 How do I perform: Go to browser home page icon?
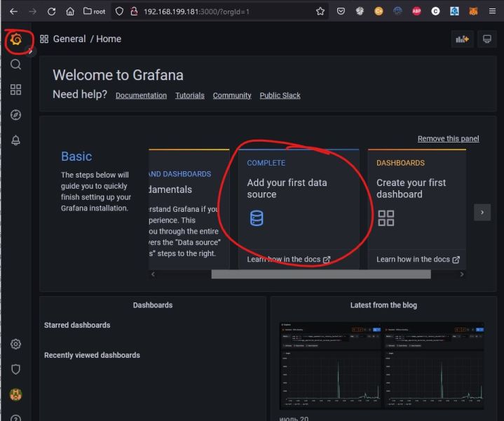click(x=70, y=12)
